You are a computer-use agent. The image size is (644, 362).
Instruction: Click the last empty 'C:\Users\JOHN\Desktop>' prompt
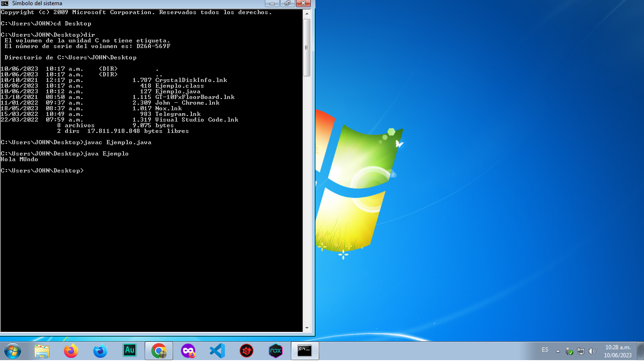click(x=42, y=171)
